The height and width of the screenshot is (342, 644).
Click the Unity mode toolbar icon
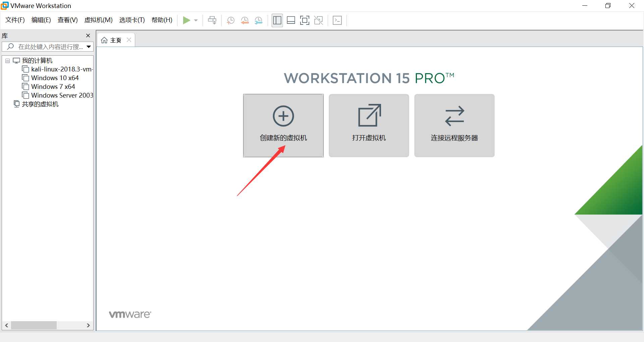tap(318, 20)
